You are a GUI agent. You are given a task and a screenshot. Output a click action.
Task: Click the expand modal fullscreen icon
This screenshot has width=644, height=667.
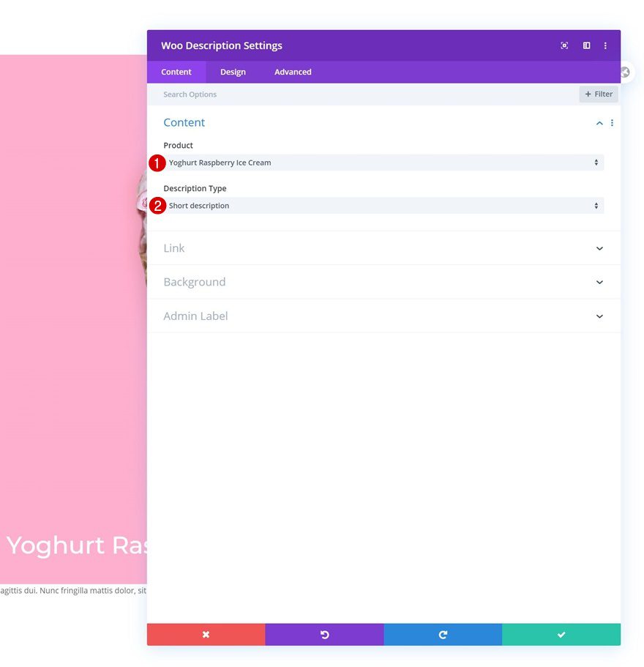(564, 45)
